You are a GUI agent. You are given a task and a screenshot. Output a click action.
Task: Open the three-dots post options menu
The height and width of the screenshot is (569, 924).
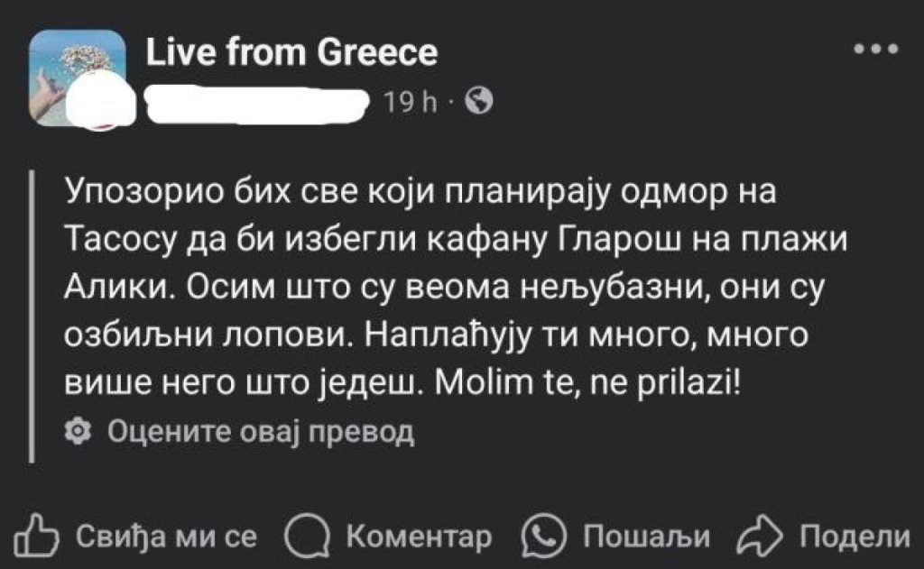880,50
